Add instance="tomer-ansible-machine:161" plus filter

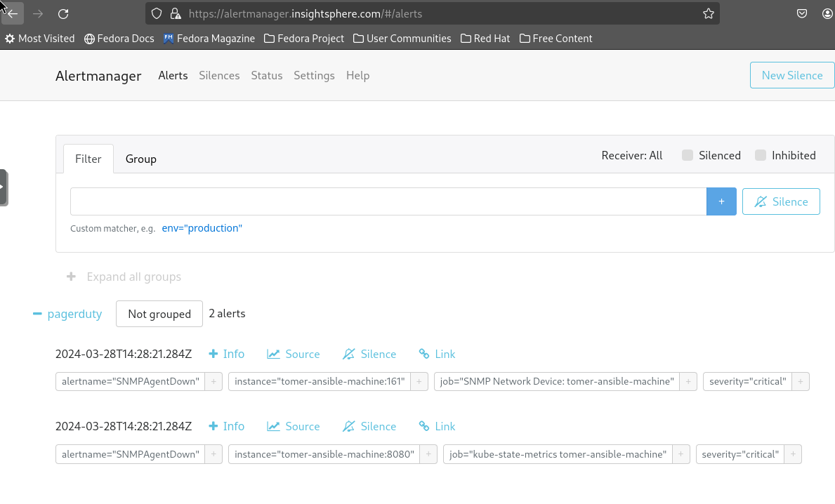(x=419, y=382)
